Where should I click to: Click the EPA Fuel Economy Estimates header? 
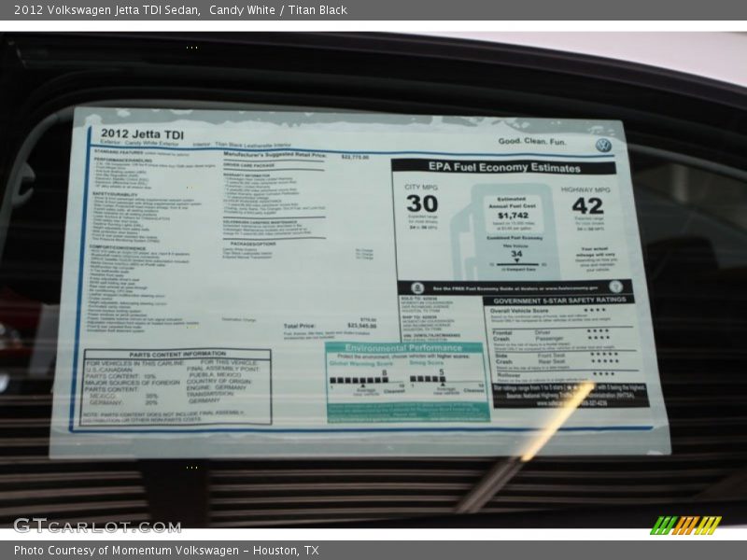pyautogui.click(x=503, y=167)
